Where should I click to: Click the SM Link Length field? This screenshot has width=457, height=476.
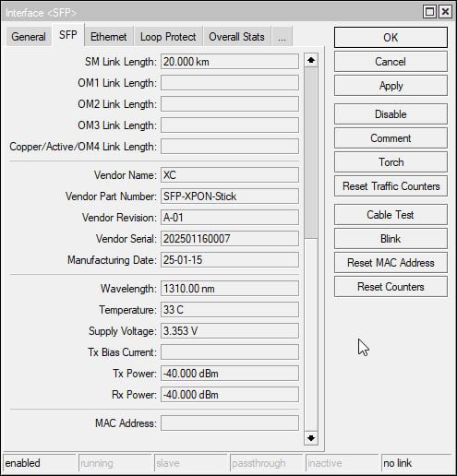click(230, 62)
